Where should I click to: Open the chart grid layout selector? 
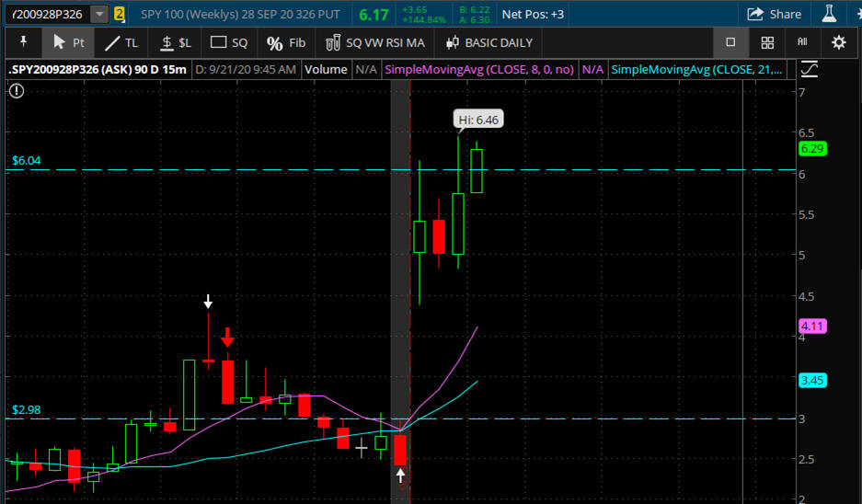(767, 43)
